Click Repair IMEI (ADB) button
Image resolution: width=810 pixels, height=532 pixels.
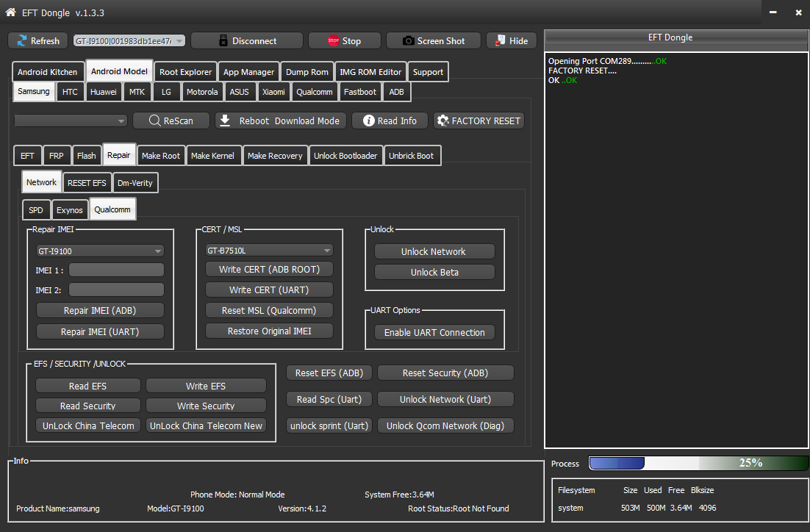coord(100,310)
